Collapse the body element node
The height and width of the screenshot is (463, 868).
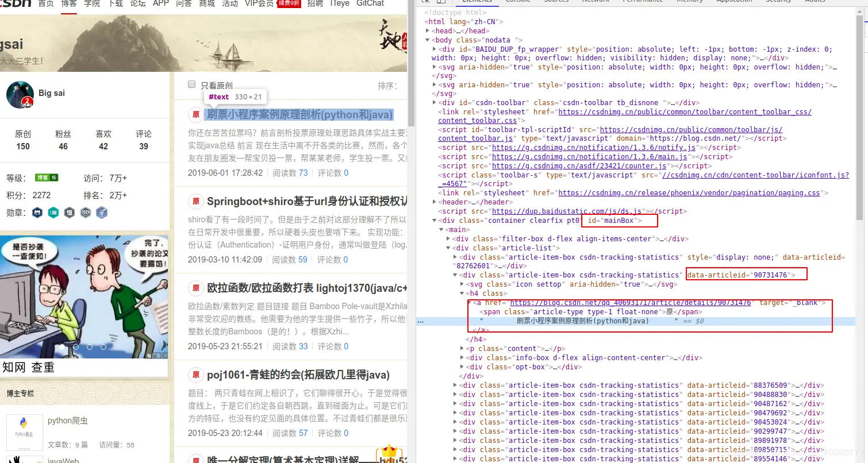(x=427, y=40)
